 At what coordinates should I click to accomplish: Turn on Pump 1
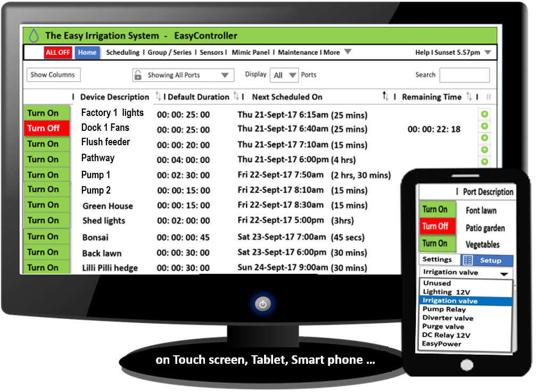tap(46, 175)
